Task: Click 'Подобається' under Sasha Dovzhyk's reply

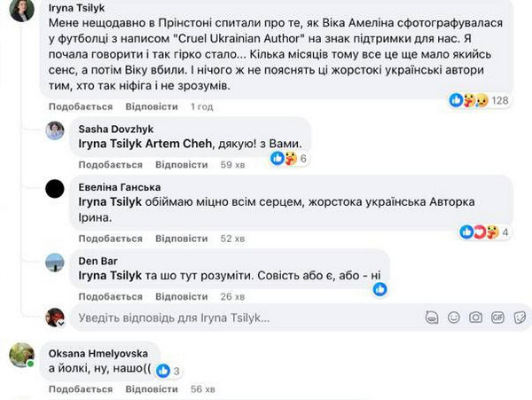Action: 110,165
